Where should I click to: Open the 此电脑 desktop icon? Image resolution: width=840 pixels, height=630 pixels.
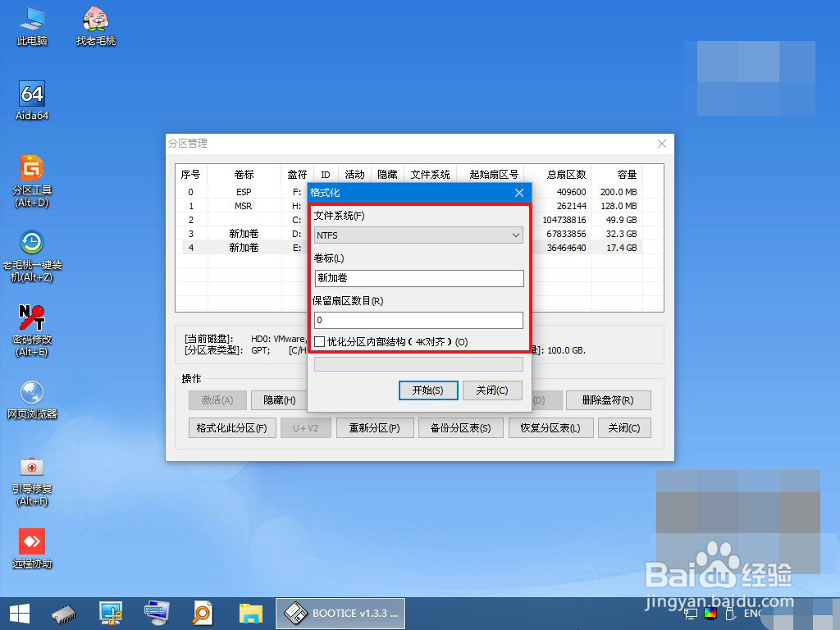32,27
